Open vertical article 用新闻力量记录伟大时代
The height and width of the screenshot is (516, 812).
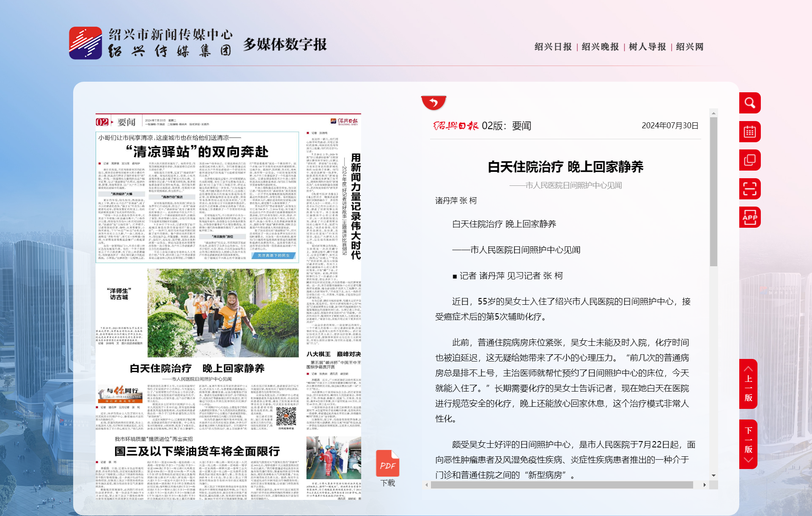click(356, 207)
